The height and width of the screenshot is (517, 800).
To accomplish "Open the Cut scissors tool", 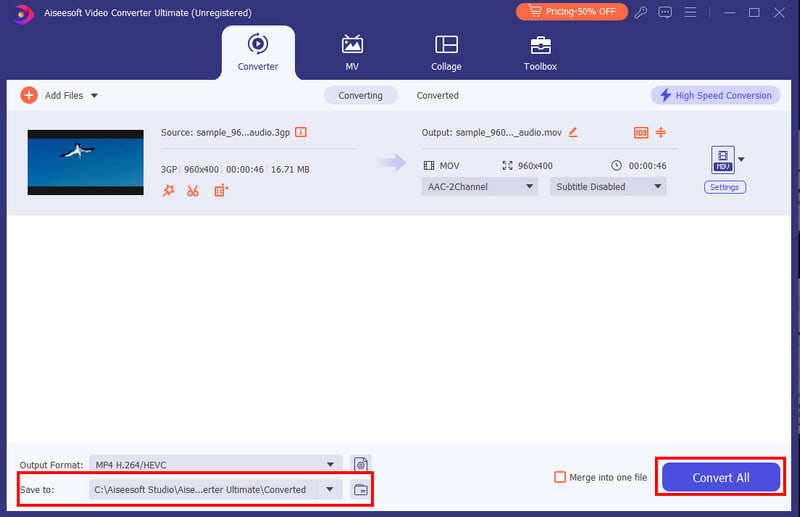I will tap(193, 191).
